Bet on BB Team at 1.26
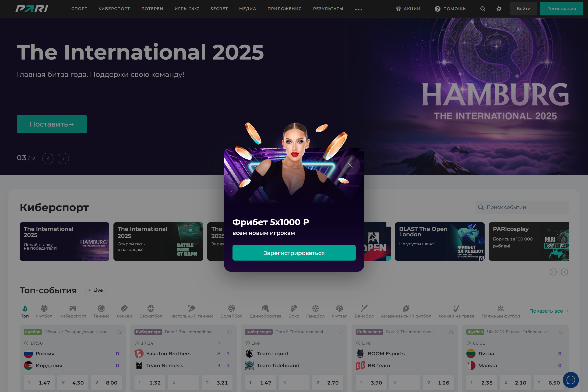This screenshot has width=588, height=392. pos(438,383)
